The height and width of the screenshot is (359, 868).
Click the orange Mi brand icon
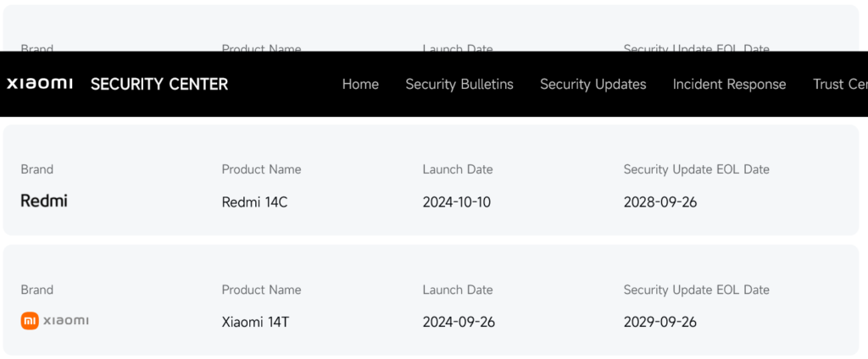click(x=30, y=321)
